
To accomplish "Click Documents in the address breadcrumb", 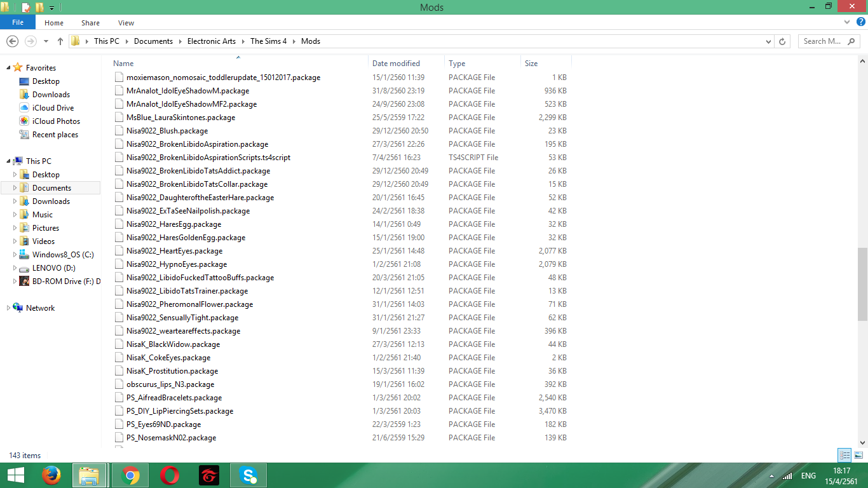I will [x=153, y=41].
